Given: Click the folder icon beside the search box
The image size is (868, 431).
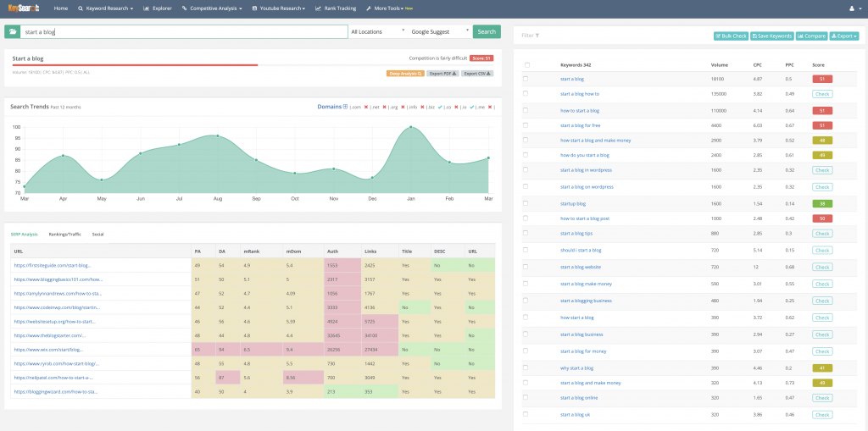Looking at the screenshot, I should point(12,31).
